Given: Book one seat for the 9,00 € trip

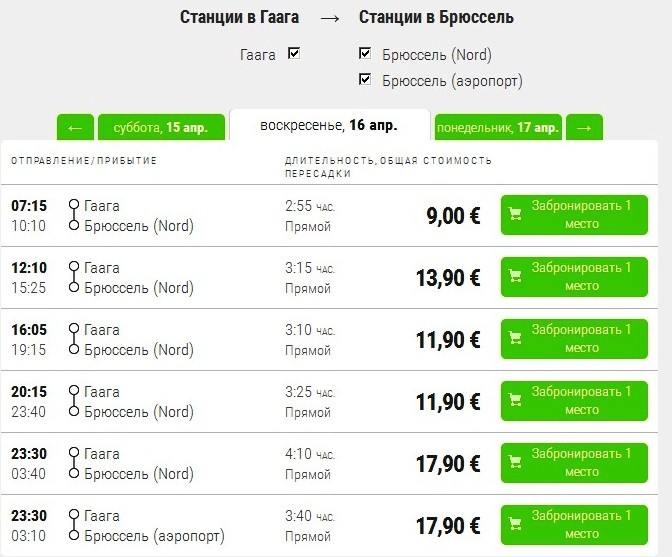Looking at the screenshot, I should click(581, 215).
